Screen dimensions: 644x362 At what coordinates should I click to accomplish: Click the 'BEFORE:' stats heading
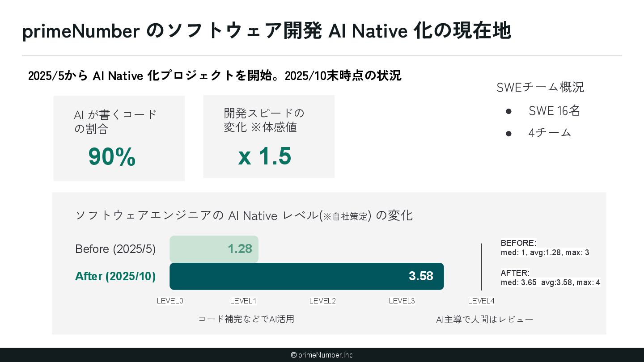(518, 243)
